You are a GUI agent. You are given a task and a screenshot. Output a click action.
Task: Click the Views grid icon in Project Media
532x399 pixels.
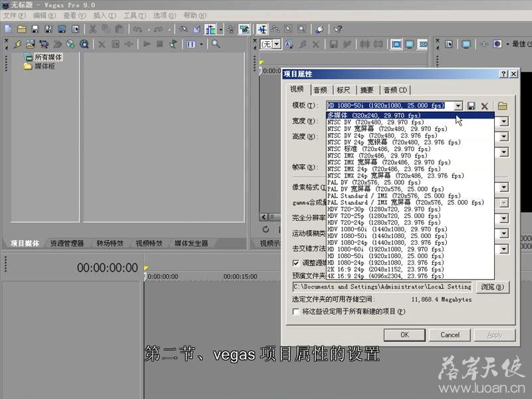pos(191,44)
